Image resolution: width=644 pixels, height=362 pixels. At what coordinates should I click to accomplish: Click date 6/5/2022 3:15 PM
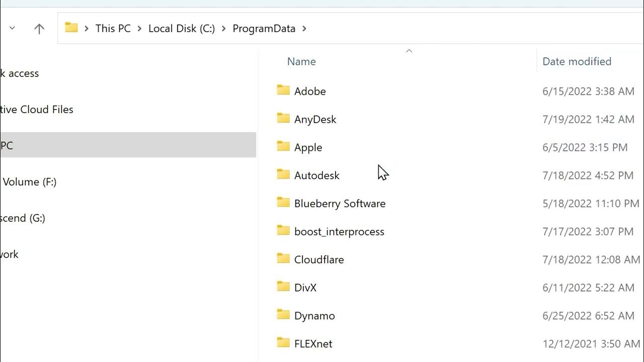[585, 147]
